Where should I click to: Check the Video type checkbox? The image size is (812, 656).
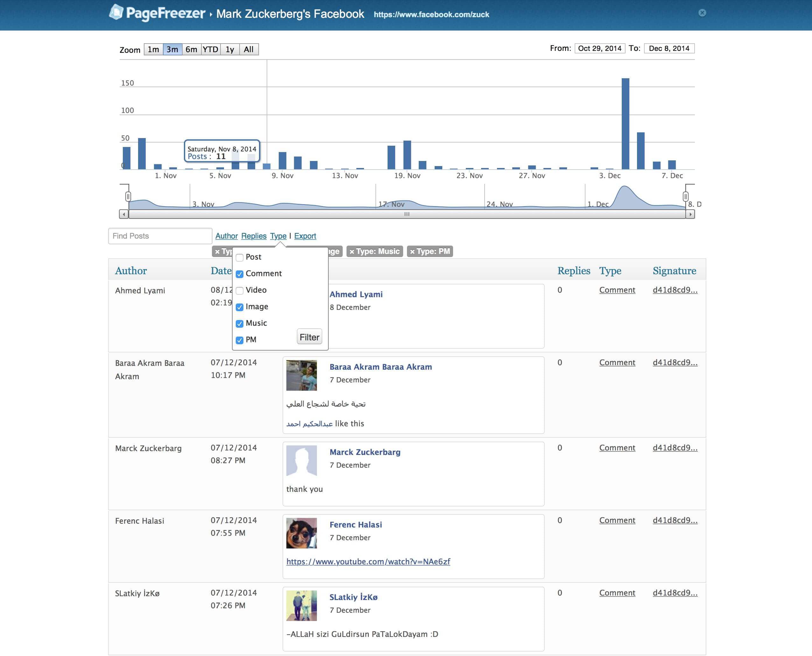[240, 290]
